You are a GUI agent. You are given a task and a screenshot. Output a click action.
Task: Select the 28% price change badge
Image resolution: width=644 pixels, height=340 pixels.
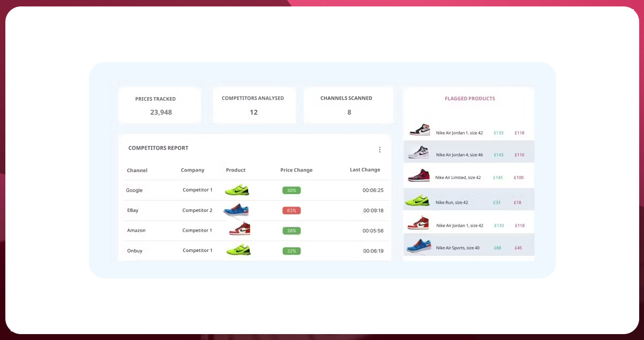(x=291, y=231)
